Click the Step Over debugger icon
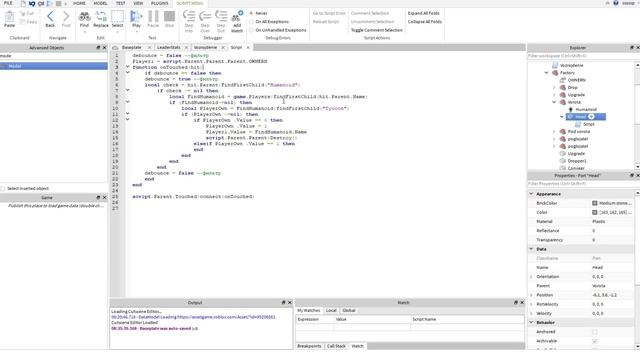The height and width of the screenshot is (360, 640). (x=205, y=17)
